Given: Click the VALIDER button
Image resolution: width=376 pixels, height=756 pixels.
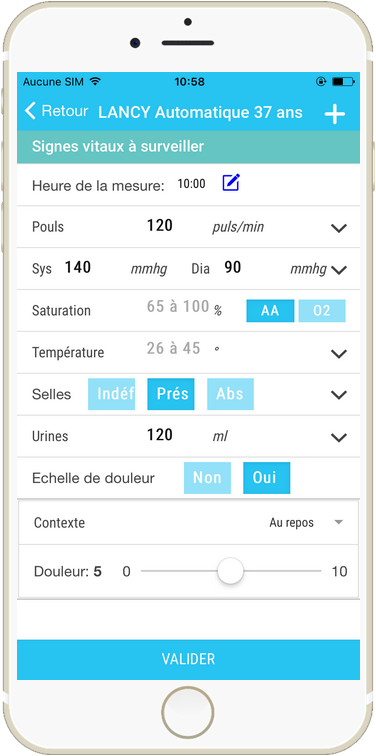Looking at the screenshot, I should coord(188,659).
